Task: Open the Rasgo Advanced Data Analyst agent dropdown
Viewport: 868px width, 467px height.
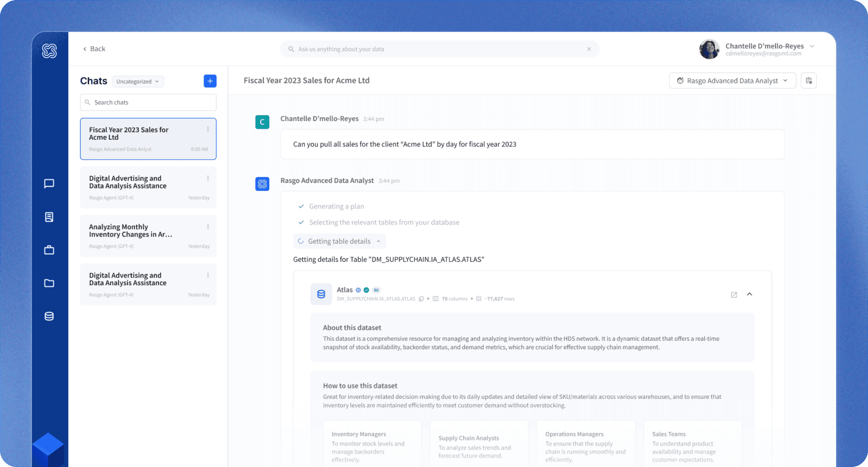Action: tap(733, 81)
